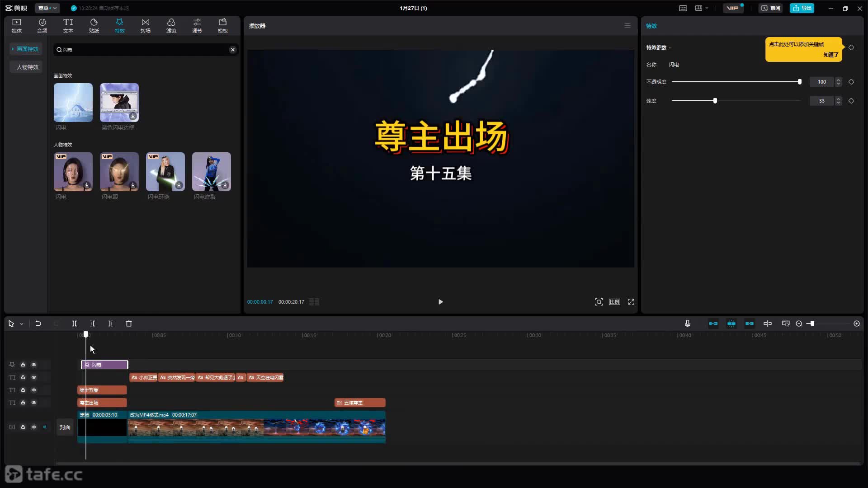Click the 闪电 search field

click(x=145, y=50)
